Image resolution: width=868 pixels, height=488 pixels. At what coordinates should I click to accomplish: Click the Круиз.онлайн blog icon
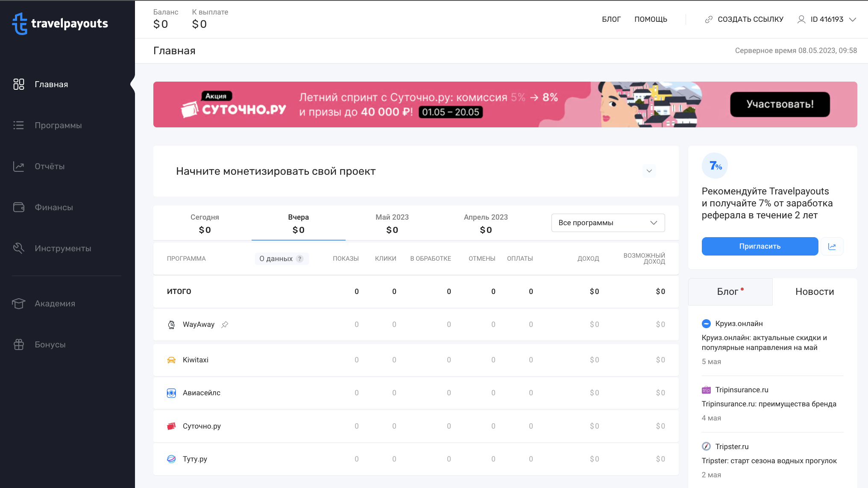tap(707, 323)
